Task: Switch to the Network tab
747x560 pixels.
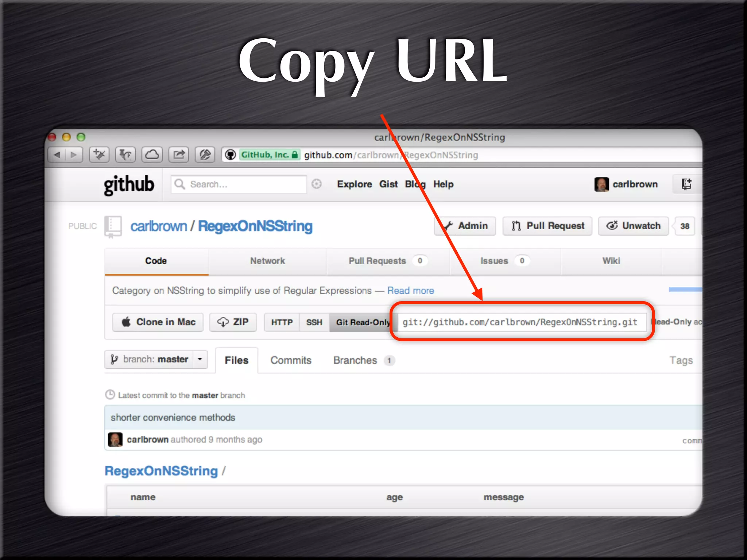Action: 267,261
